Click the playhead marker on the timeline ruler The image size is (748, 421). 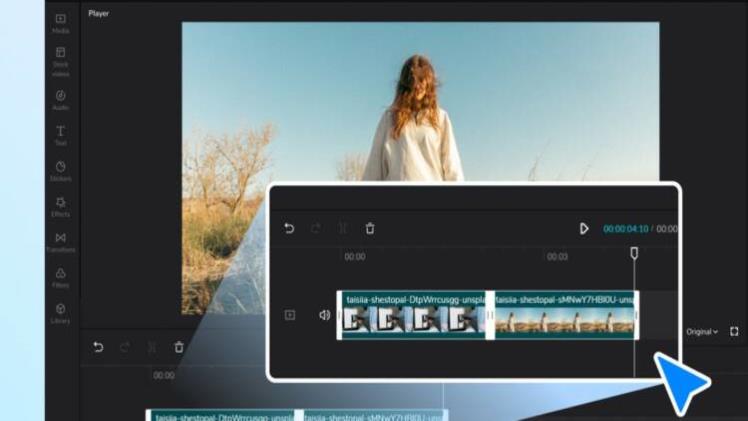[x=634, y=254]
